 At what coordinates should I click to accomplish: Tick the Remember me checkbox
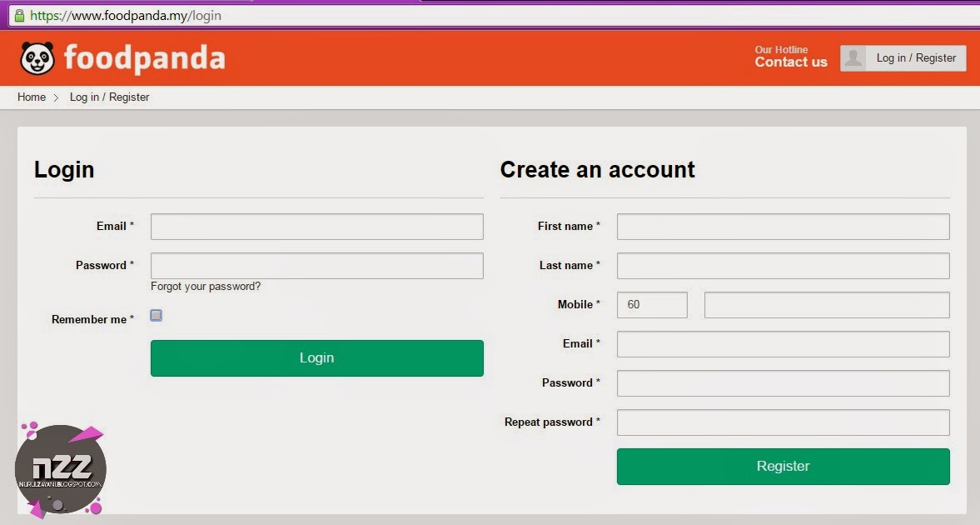point(157,315)
